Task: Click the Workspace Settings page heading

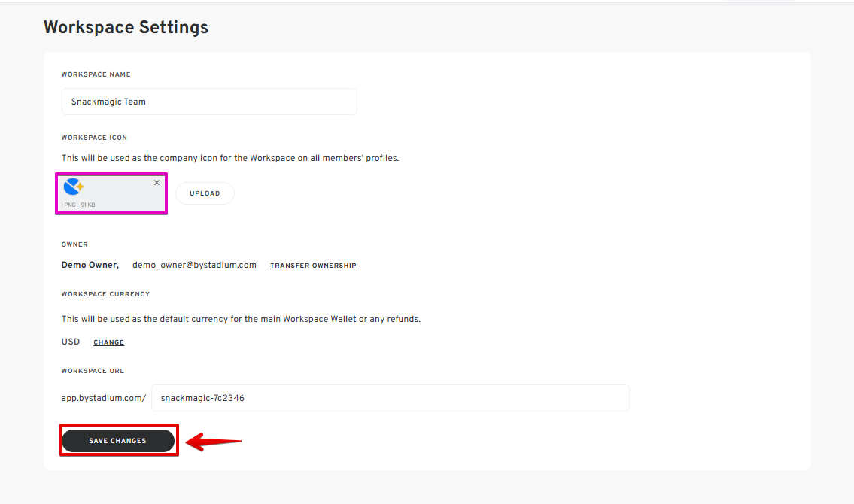Action: coord(126,28)
